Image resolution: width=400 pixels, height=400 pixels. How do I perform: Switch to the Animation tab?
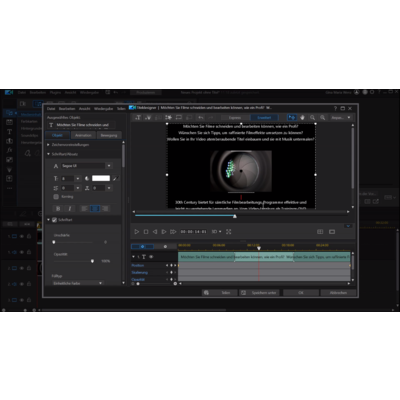(83, 135)
